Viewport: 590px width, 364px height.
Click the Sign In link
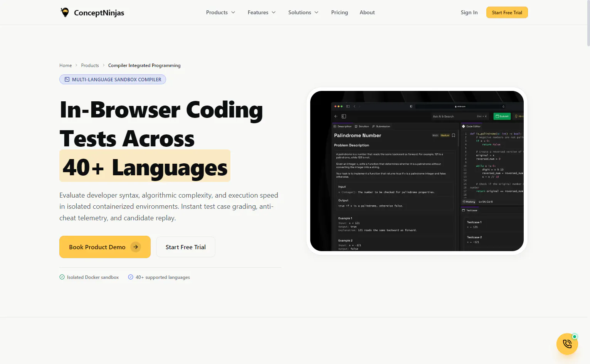pyautogui.click(x=469, y=12)
